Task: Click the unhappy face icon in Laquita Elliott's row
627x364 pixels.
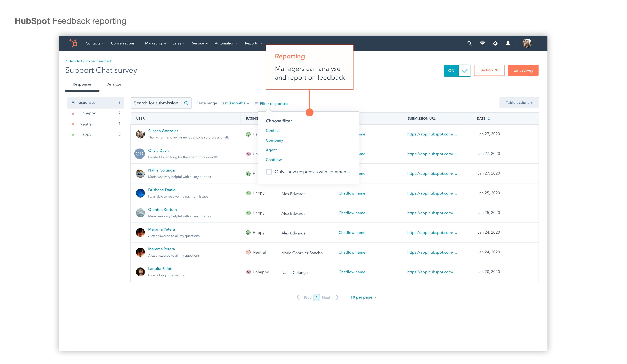Action: [x=248, y=272]
